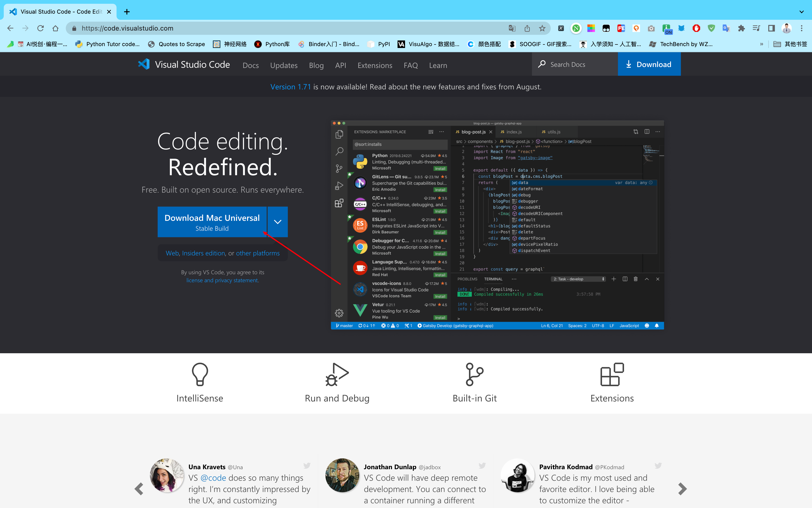Open the tab search chevron
The image size is (812, 508).
pos(802,12)
